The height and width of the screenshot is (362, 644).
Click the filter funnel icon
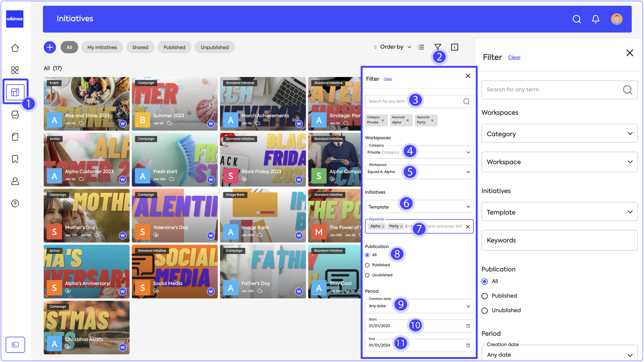(x=438, y=47)
